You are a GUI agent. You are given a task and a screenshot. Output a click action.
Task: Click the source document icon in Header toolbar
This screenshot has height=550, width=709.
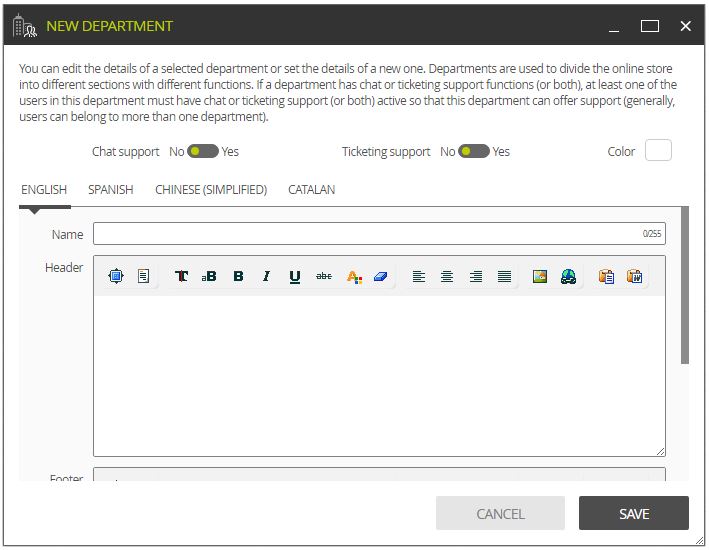[143, 276]
